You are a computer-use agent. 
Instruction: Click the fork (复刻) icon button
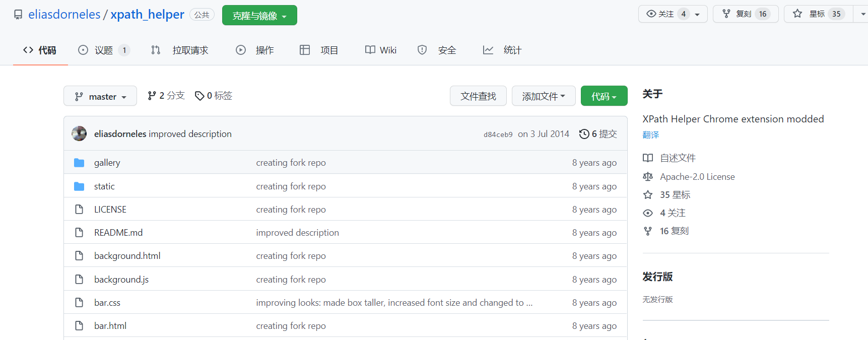(726, 14)
